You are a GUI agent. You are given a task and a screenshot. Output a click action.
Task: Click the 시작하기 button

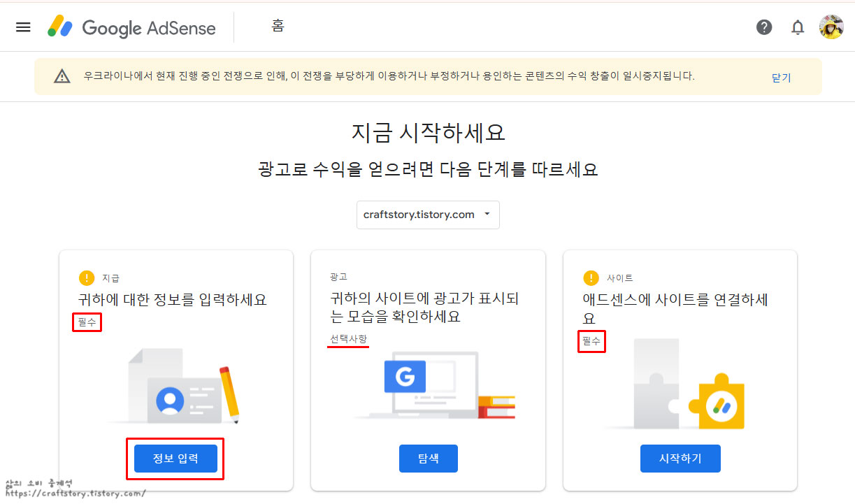click(680, 459)
